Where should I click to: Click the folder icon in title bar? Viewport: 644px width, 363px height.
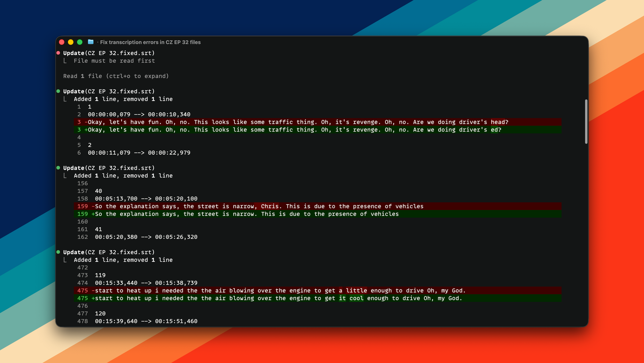point(91,42)
